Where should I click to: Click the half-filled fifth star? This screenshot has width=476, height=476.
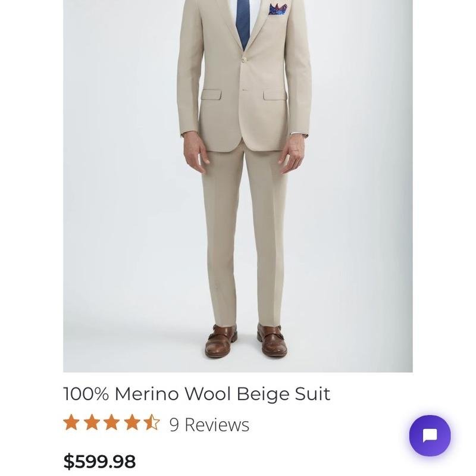152,422
